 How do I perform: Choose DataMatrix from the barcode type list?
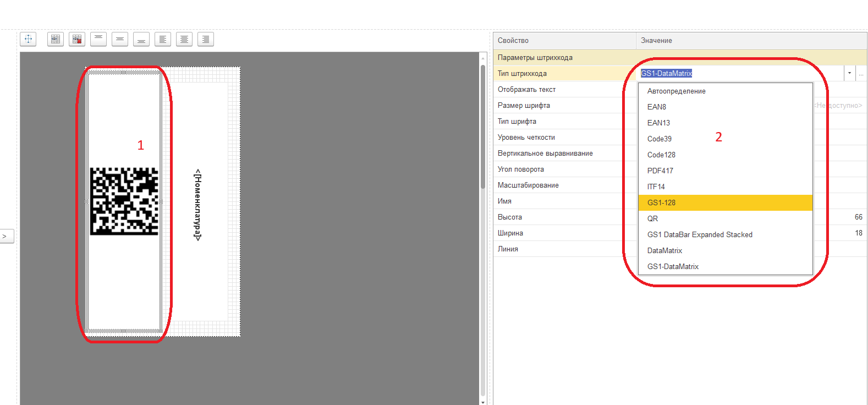tap(726, 251)
